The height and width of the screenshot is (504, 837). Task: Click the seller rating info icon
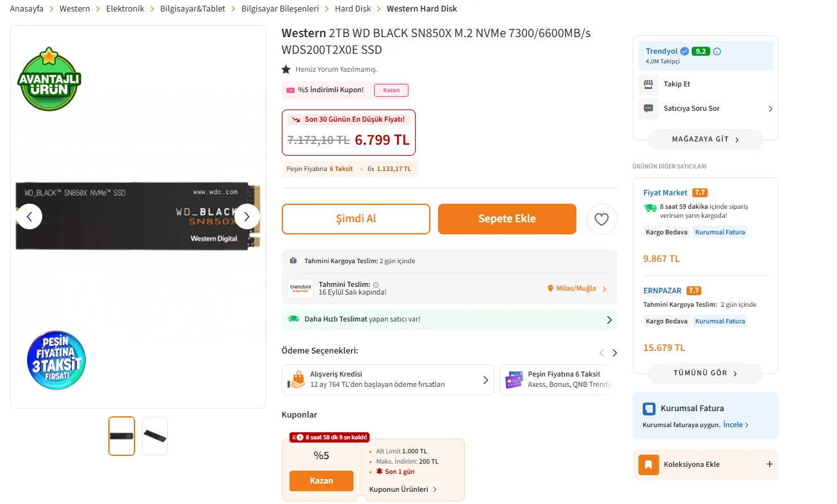tap(717, 51)
